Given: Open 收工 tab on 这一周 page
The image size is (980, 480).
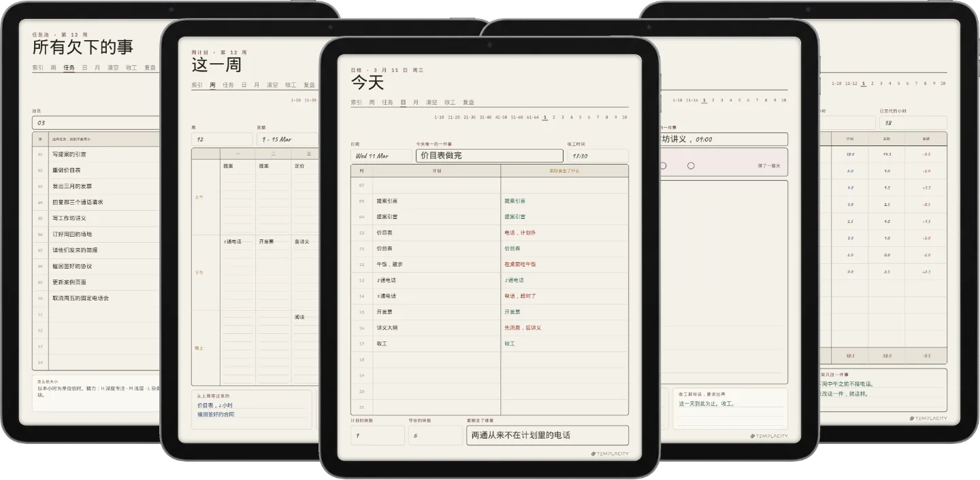Looking at the screenshot, I should [x=291, y=85].
